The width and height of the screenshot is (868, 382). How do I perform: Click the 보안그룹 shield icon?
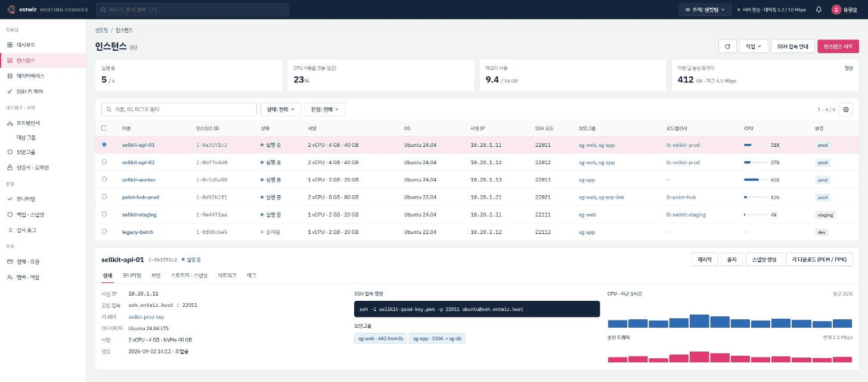click(x=10, y=152)
